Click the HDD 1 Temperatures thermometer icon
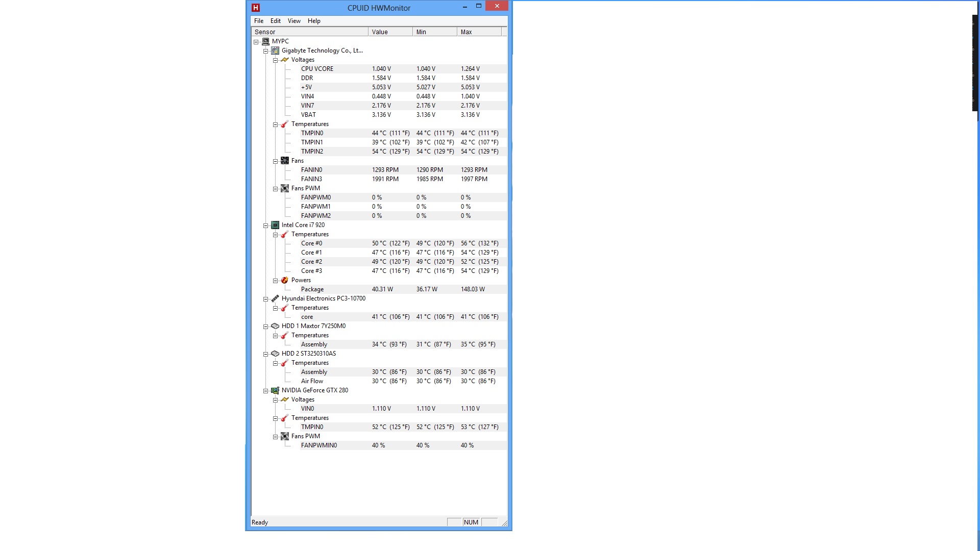Image resolution: width=980 pixels, height=551 pixels. (x=285, y=335)
